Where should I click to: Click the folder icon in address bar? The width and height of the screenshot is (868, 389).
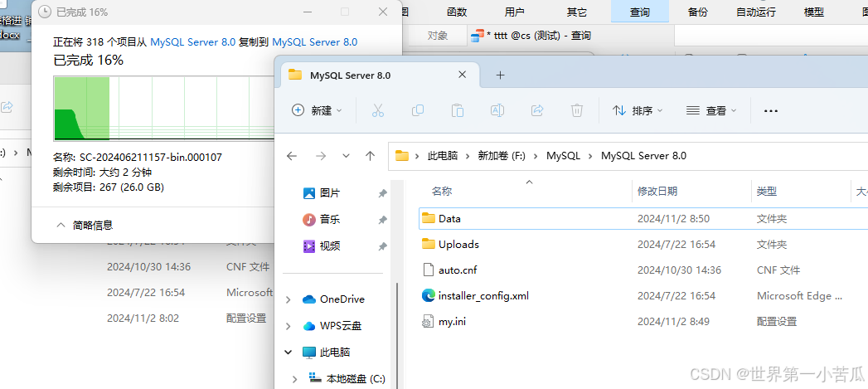click(x=402, y=156)
